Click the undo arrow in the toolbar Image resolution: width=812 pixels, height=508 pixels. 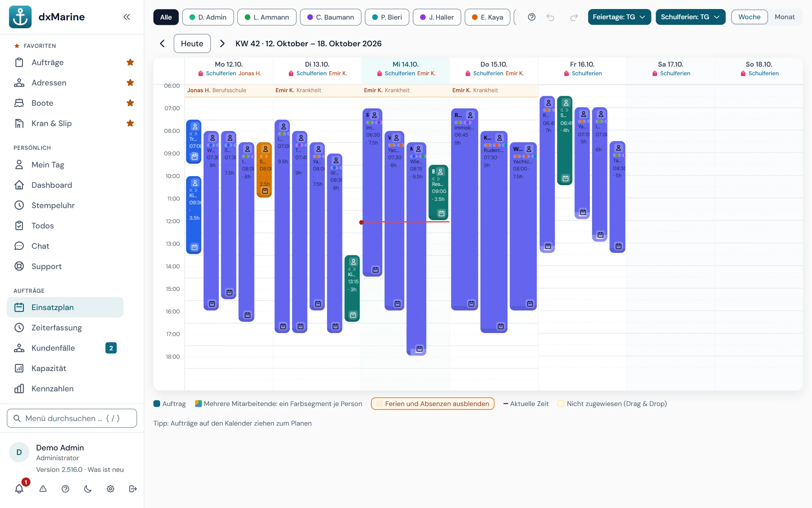click(550, 17)
